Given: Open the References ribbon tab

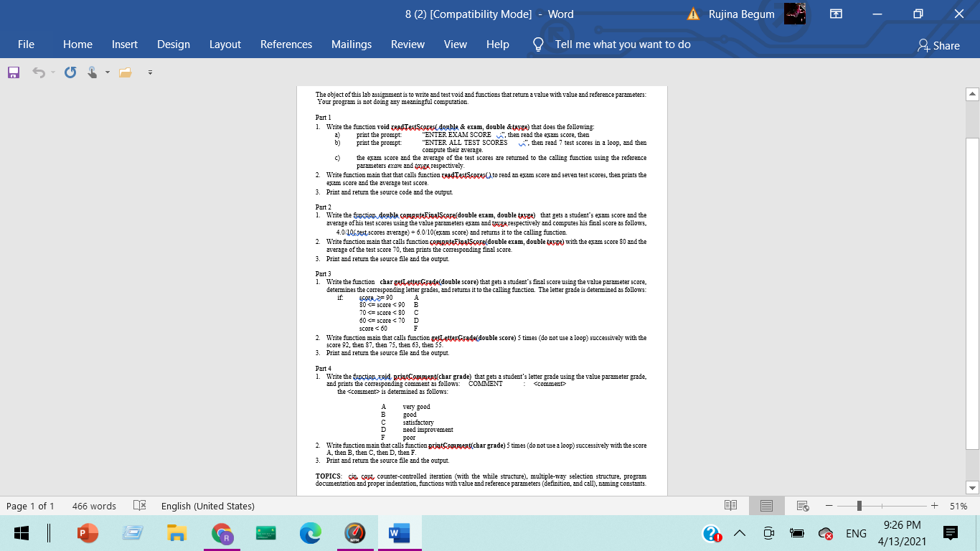Looking at the screenshot, I should [x=286, y=44].
